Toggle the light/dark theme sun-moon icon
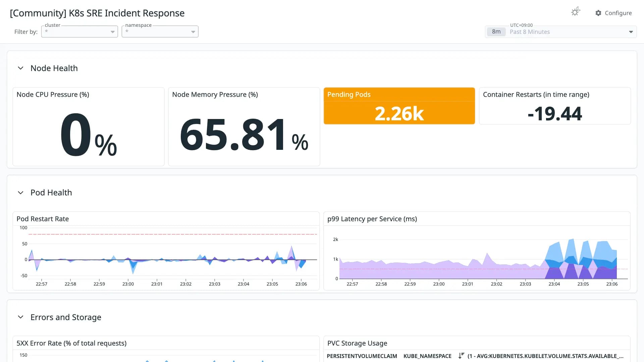The height and width of the screenshot is (362, 644). click(576, 12)
